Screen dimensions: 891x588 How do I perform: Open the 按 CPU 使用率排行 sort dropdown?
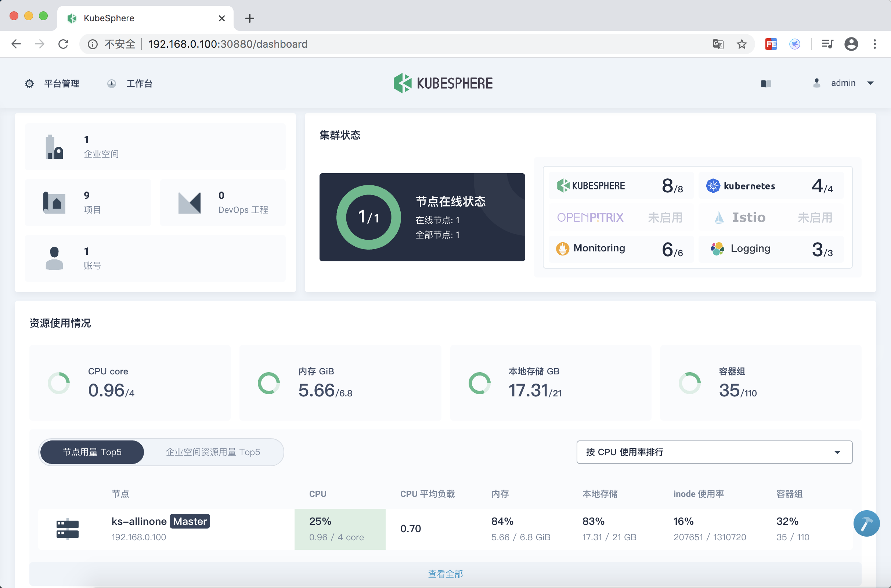(714, 452)
